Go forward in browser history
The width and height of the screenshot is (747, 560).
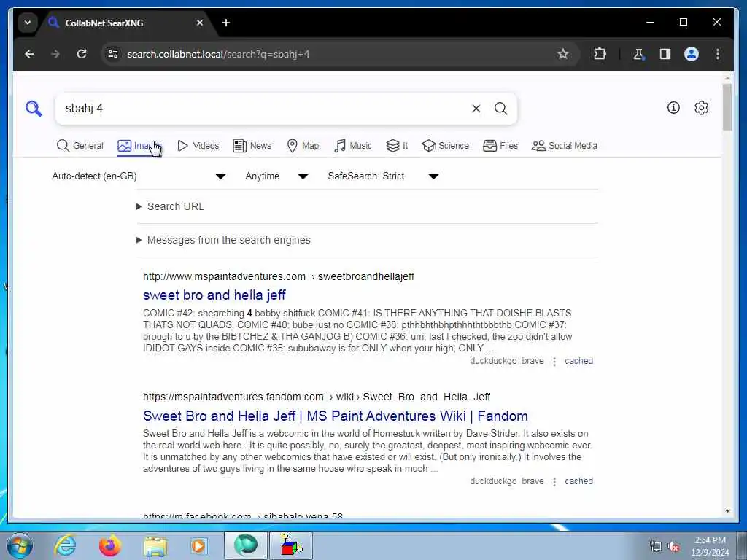click(55, 54)
